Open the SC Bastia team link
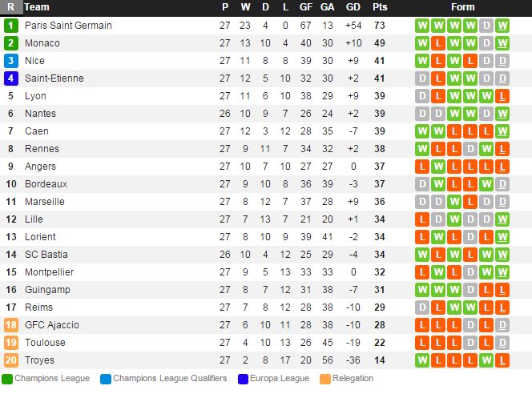 [46, 255]
